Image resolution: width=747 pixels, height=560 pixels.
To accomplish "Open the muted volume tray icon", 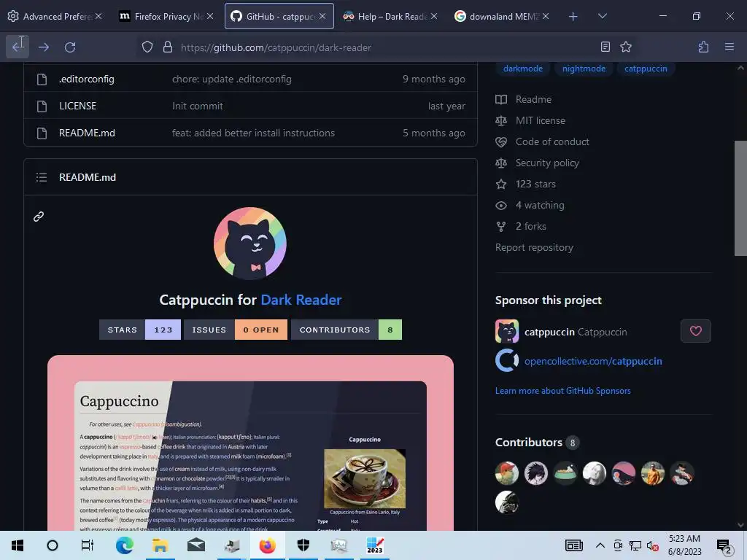I will click(x=652, y=545).
